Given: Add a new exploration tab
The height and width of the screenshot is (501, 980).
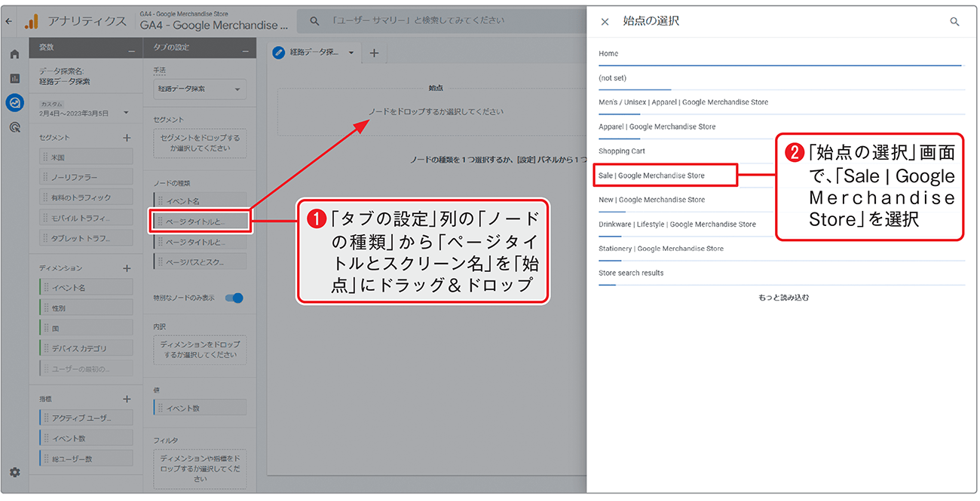Looking at the screenshot, I should point(373,53).
